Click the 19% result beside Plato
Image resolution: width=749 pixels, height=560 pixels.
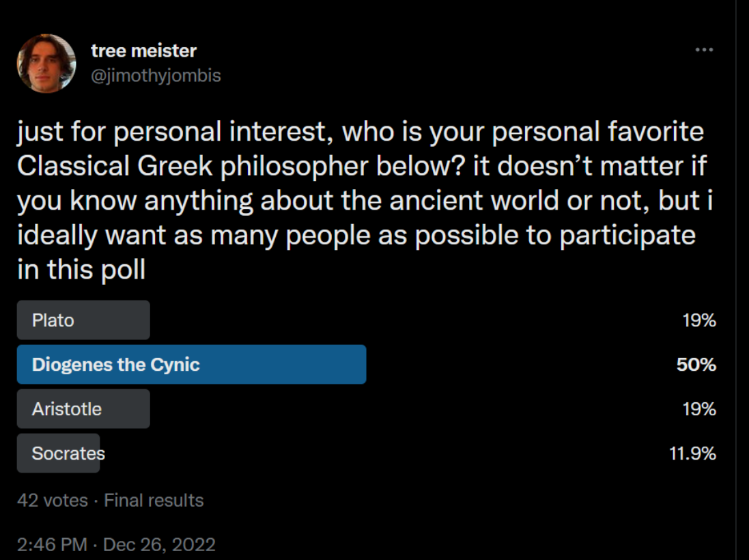click(699, 320)
